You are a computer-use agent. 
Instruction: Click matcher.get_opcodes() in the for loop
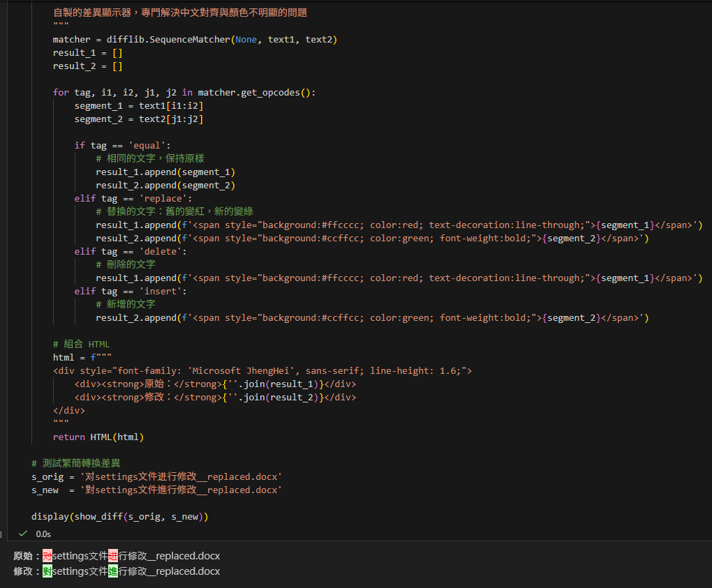tap(256, 92)
